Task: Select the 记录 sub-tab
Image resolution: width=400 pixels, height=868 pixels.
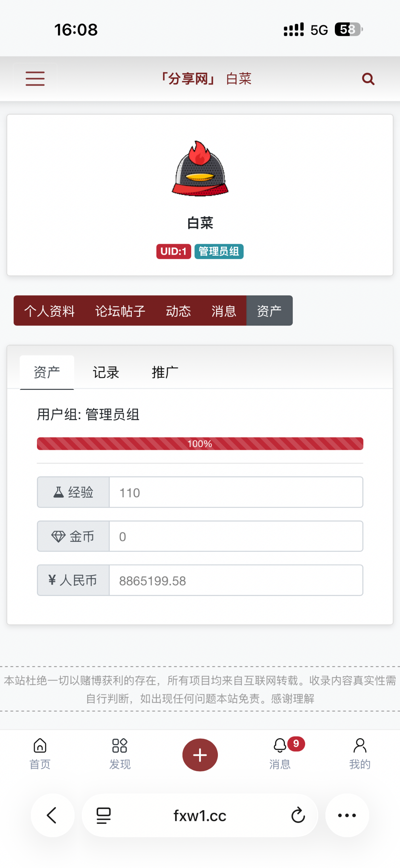Action: tap(106, 372)
